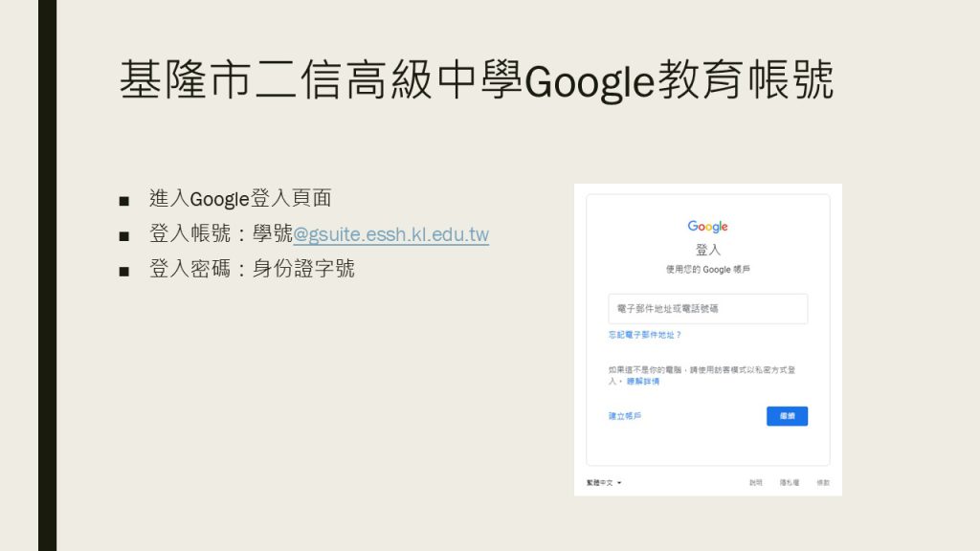Click the 登入 heading on sign-in card
This screenshot has width=980, height=551.
[708, 250]
